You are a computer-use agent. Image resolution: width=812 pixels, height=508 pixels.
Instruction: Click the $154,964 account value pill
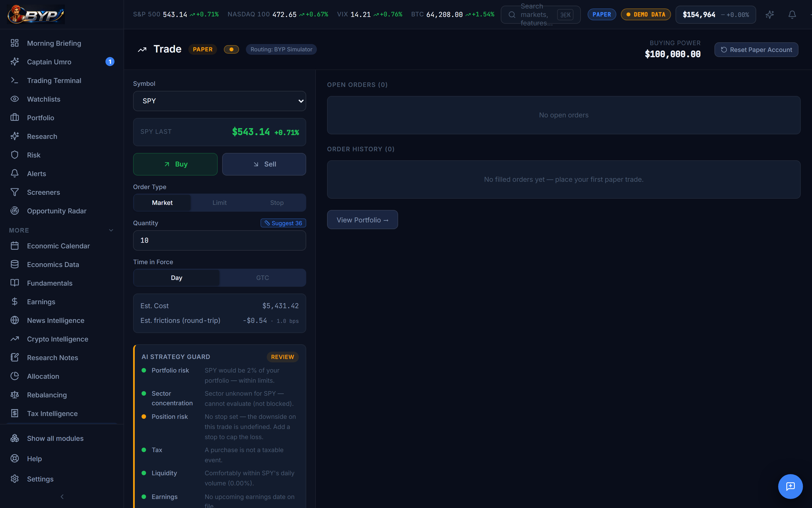pos(716,14)
